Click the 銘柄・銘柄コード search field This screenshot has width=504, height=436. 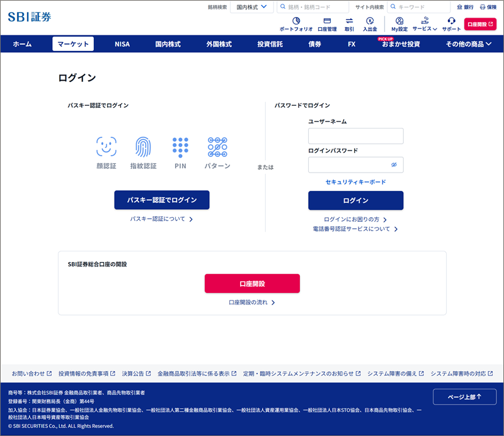pyautogui.click(x=312, y=7)
